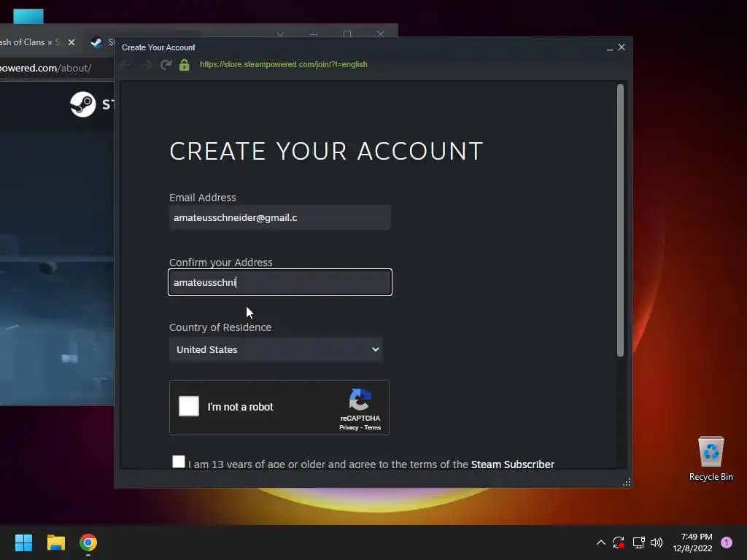Image resolution: width=747 pixels, height=560 pixels.
Task: Click the sync status tray icon
Action: 619,542
